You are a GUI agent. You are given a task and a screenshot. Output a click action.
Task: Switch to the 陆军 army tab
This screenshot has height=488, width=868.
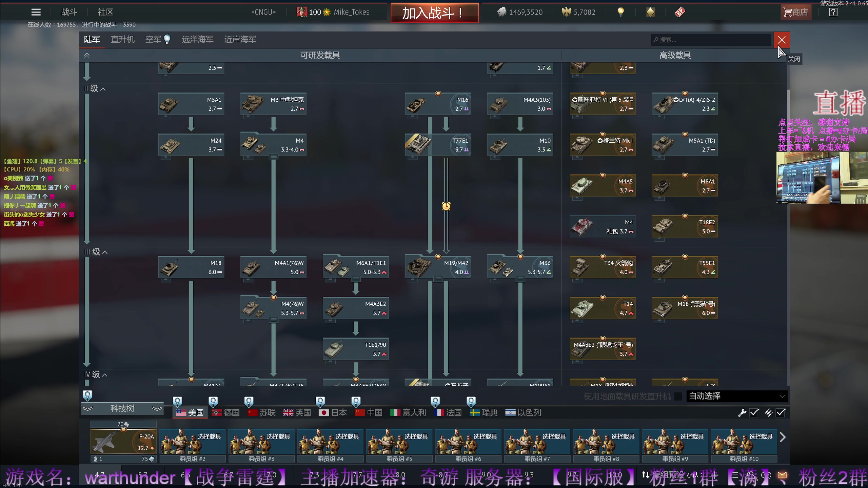pos(92,40)
